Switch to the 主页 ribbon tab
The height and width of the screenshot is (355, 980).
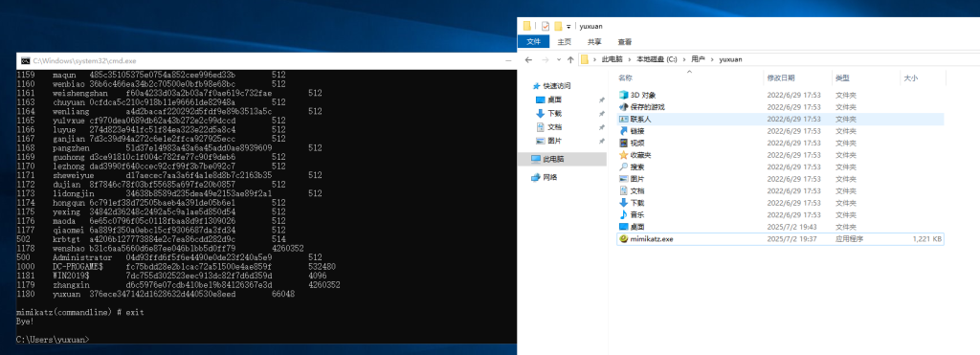point(565,42)
